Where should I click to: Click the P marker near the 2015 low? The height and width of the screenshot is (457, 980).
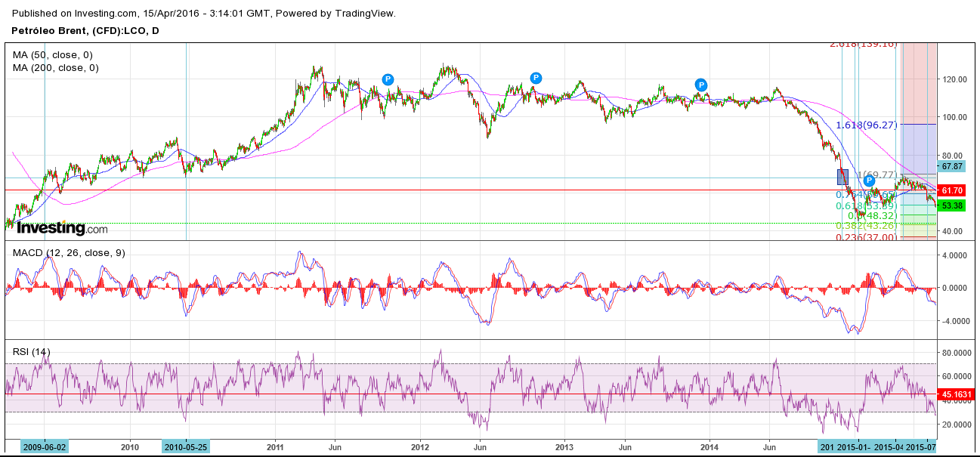pyautogui.click(x=869, y=180)
